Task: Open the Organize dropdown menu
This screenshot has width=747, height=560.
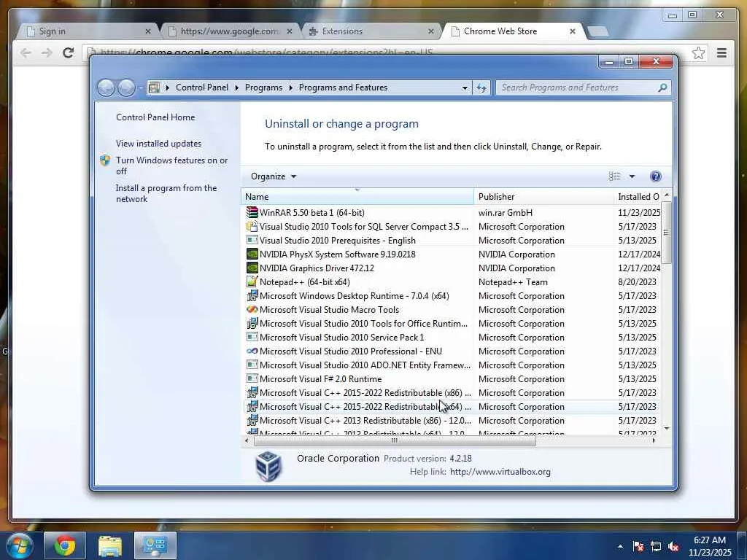Action: [274, 176]
